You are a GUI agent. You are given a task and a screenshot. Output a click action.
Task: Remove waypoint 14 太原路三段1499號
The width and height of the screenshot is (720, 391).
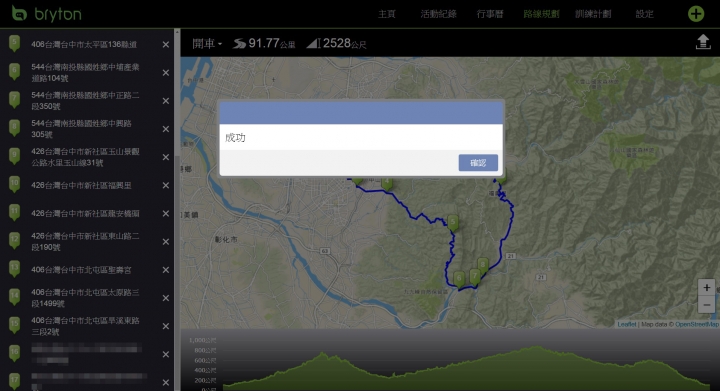click(x=166, y=298)
